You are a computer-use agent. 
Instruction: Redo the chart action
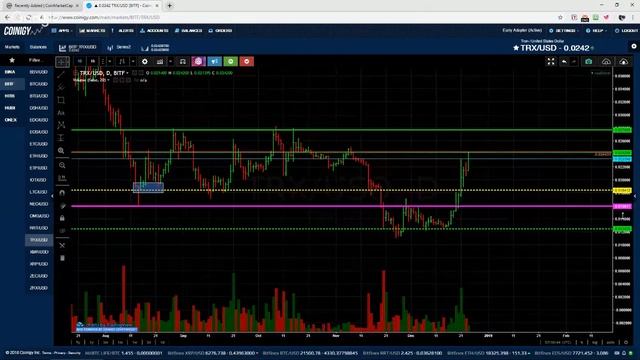pos(574,62)
